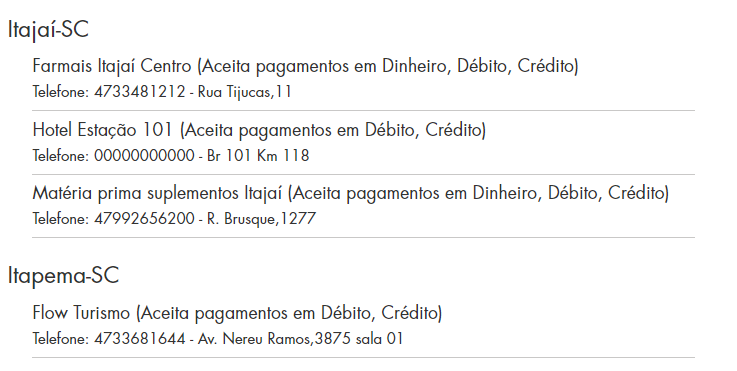Click the Hotel Estação phone 00000000000

click(x=144, y=155)
